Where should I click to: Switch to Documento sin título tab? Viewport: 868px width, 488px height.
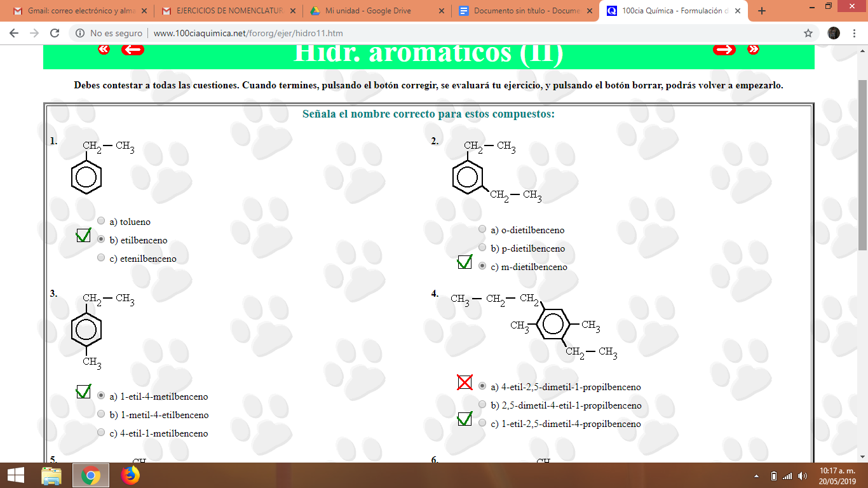click(x=525, y=11)
